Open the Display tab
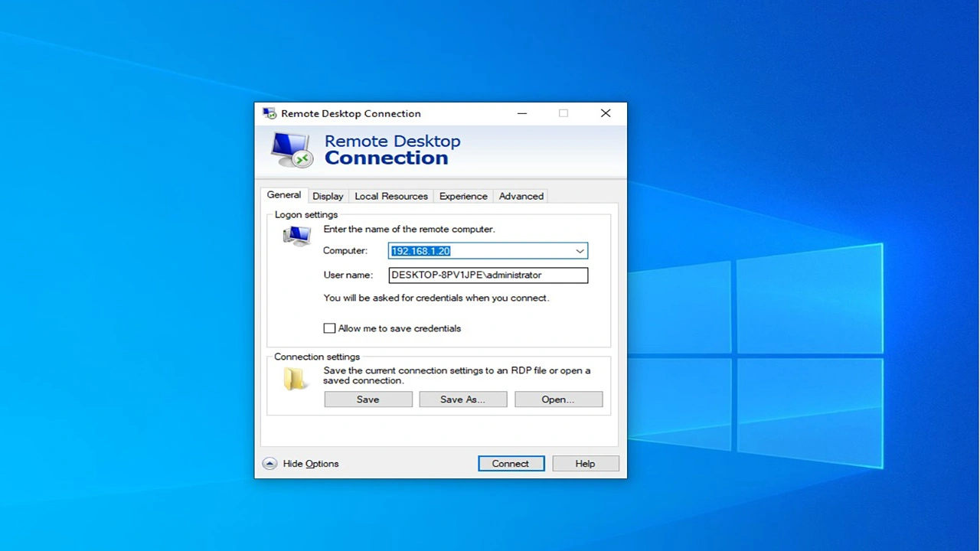This screenshot has height=551, width=980. (328, 196)
